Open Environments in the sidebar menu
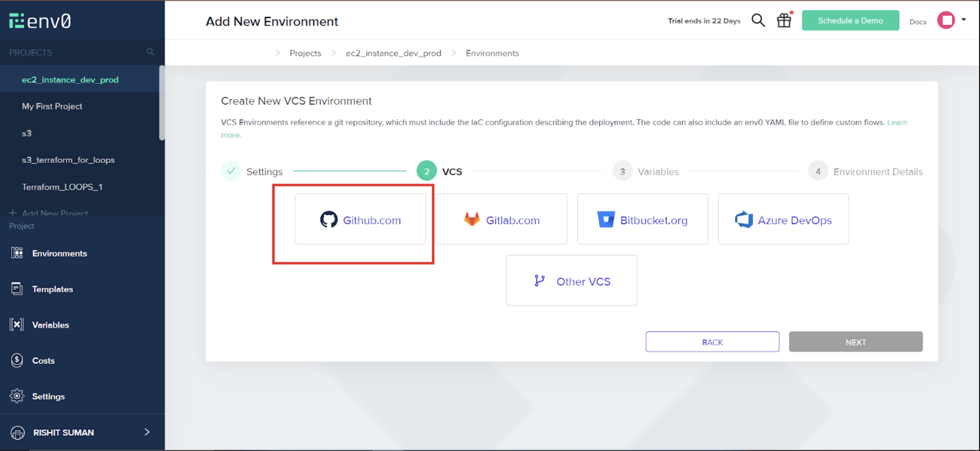The image size is (980, 451). click(59, 253)
